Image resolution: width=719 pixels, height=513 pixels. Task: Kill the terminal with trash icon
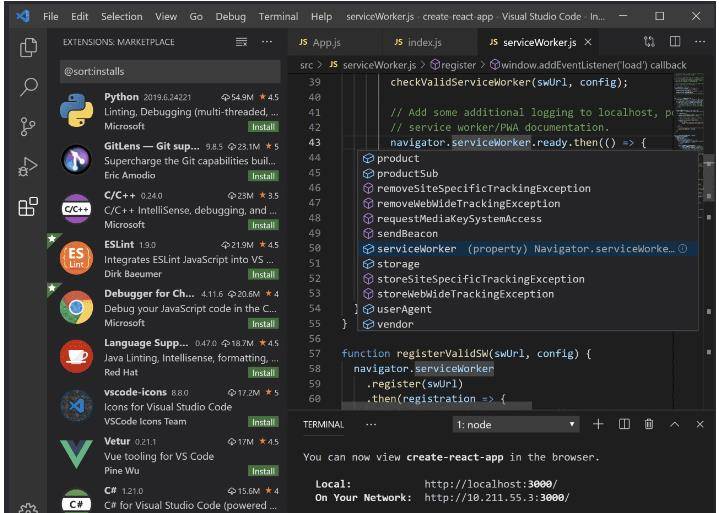pyautogui.click(x=649, y=424)
